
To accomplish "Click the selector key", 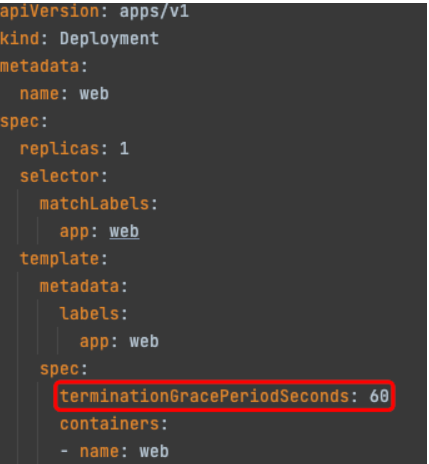I will point(59,176).
